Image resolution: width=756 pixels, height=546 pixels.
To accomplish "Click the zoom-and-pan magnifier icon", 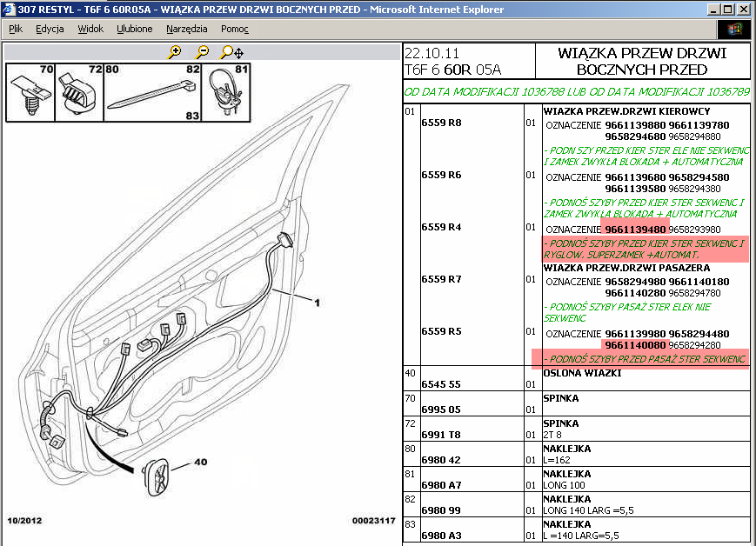I will point(231,52).
